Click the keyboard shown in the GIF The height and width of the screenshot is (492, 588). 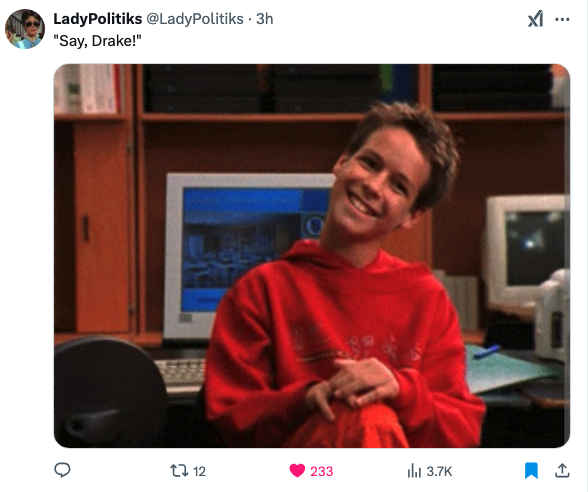pos(182,373)
